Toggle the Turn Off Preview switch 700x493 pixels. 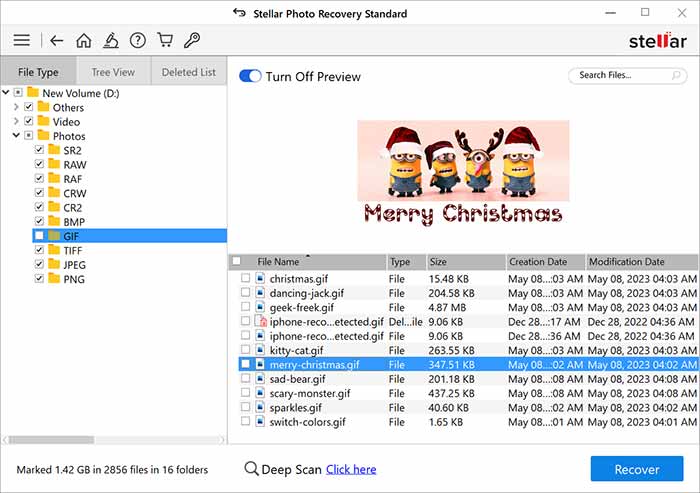click(250, 76)
